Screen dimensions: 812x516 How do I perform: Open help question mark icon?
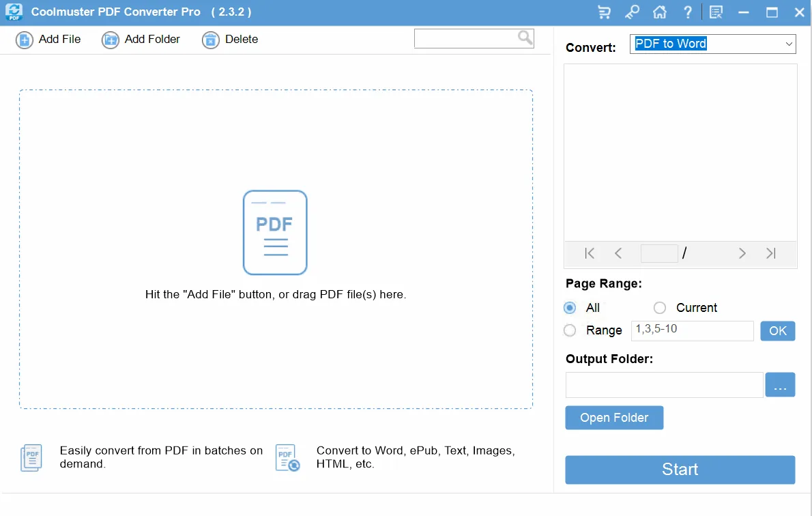point(688,12)
